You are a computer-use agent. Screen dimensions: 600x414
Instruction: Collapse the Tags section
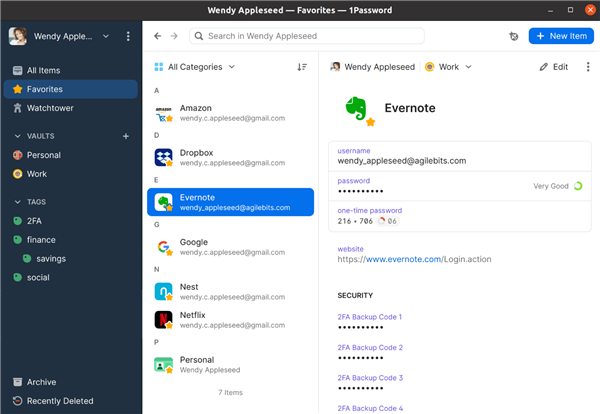tap(17, 201)
